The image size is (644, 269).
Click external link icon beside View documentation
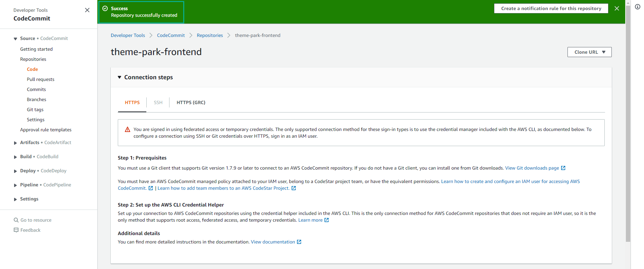[x=299, y=242]
